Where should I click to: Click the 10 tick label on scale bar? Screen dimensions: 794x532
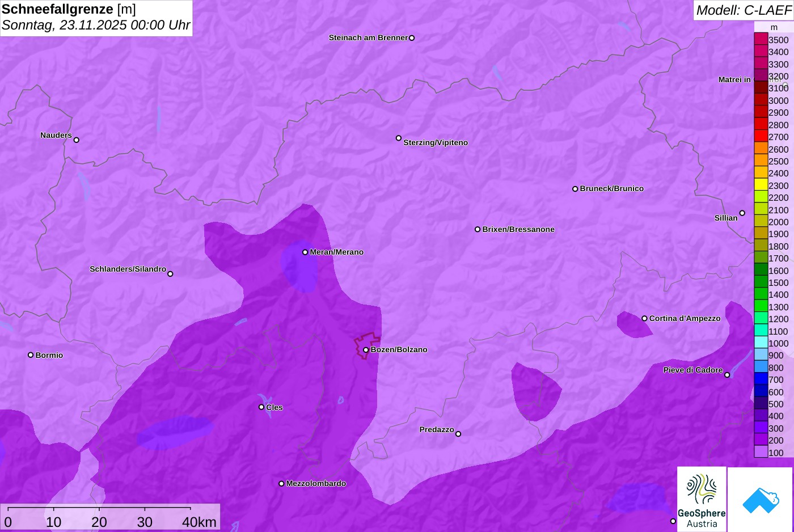(53, 522)
